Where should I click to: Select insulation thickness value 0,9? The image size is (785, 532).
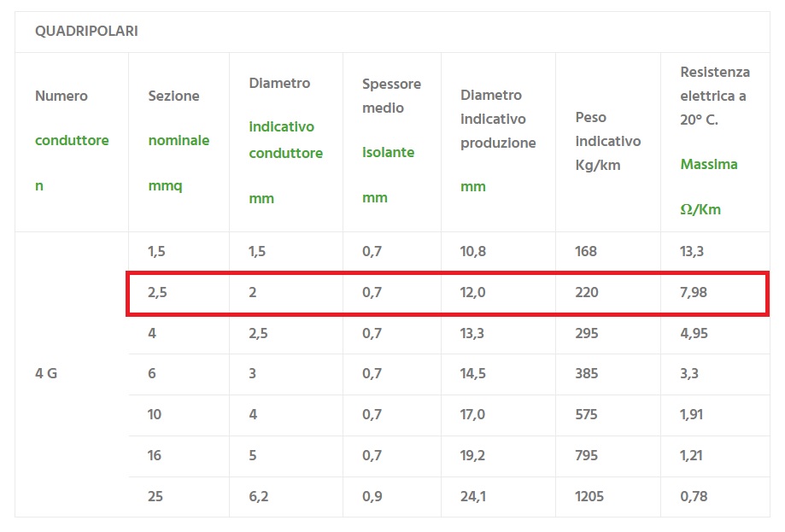(x=372, y=496)
